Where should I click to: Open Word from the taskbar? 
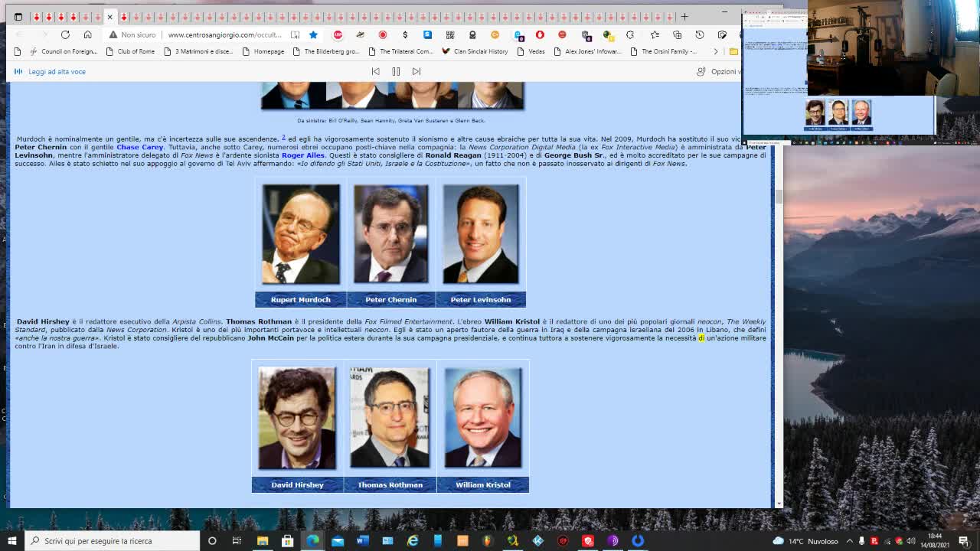tap(362, 540)
